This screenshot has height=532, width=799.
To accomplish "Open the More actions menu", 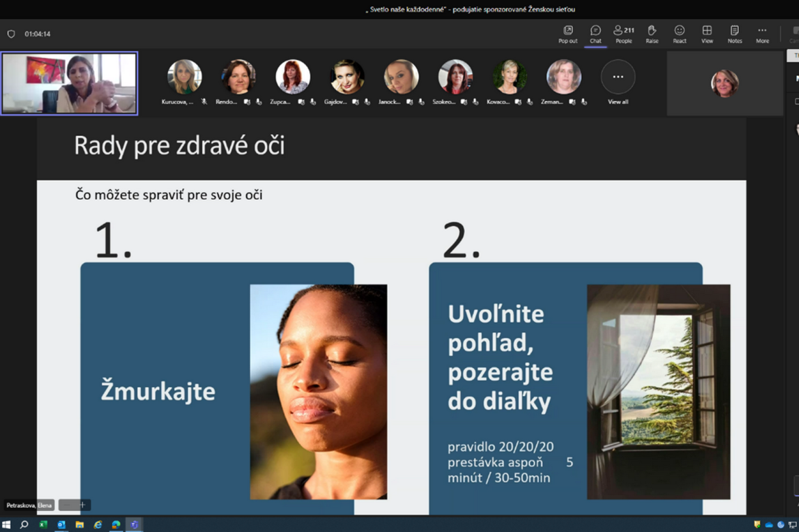I will 762,34.
